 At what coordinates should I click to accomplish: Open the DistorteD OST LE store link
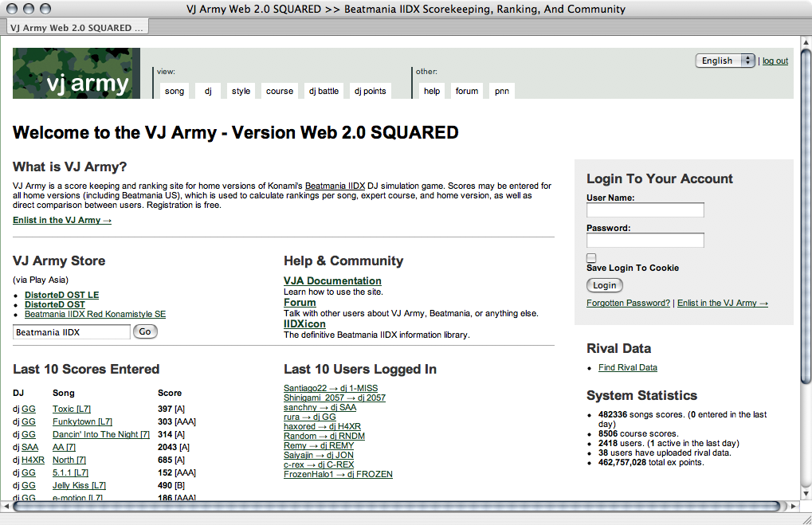tap(61, 295)
